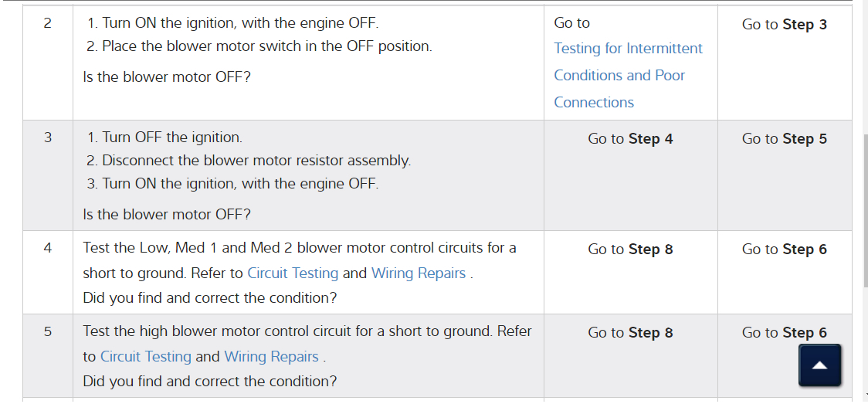This screenshot has width=868, height=404.
Task: Click 'Go to Step 6' in row 5
Action: 784,333
